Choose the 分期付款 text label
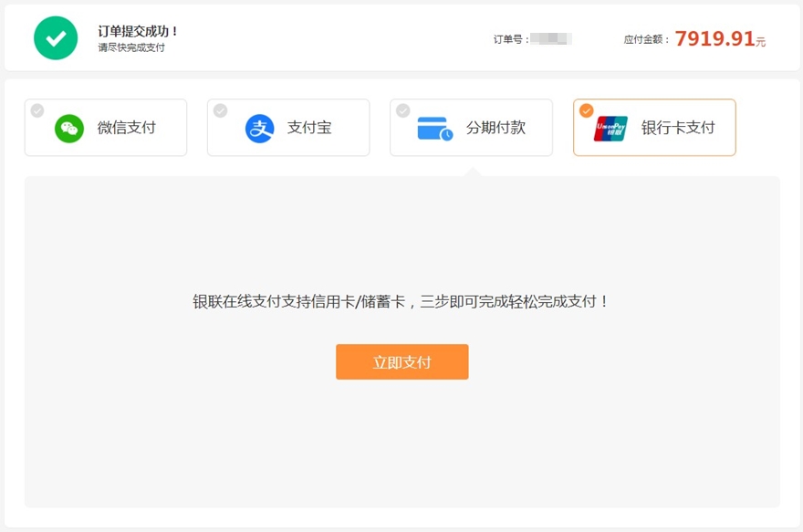The height and width of the screenshot is (532, 803). (x=495, y=128)
